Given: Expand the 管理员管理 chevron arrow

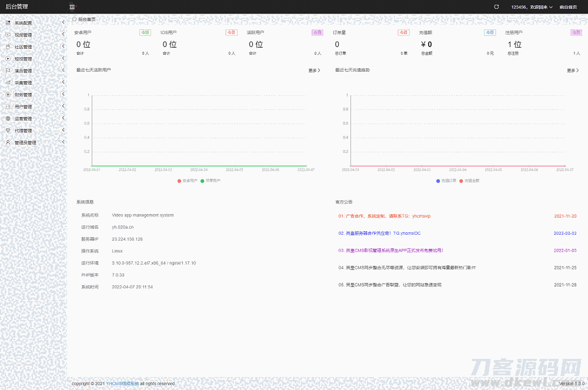Looking at the screenshot, I should [x=63, y=142].
